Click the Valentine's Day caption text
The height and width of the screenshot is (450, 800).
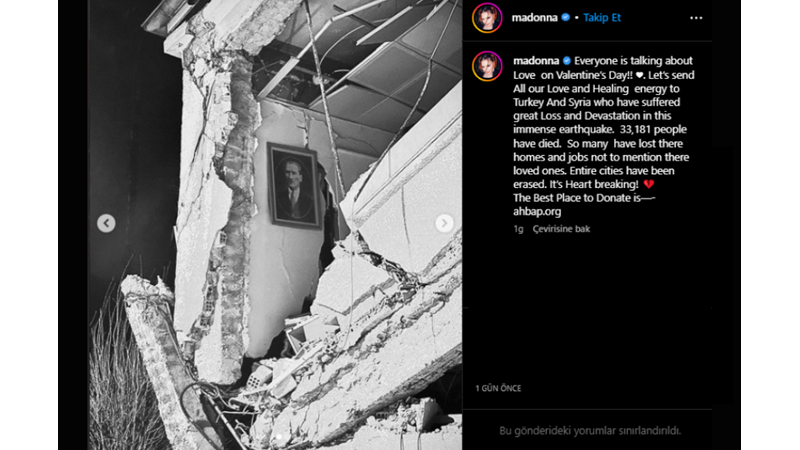coord(594,75)
